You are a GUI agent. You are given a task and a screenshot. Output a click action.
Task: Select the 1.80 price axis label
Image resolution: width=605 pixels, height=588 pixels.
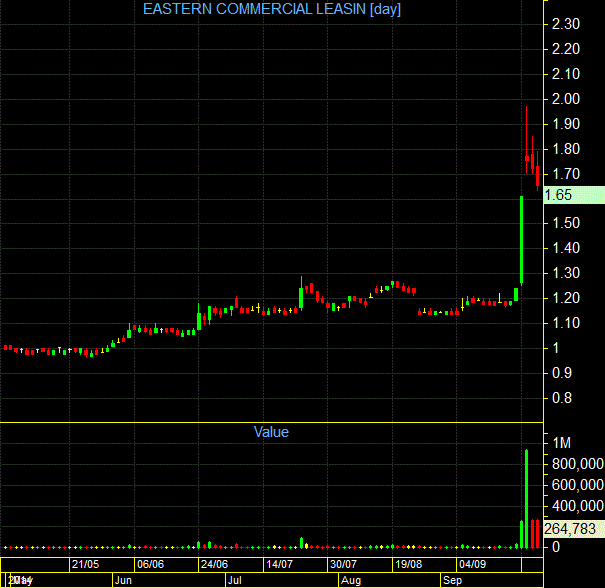coord(566,149)
